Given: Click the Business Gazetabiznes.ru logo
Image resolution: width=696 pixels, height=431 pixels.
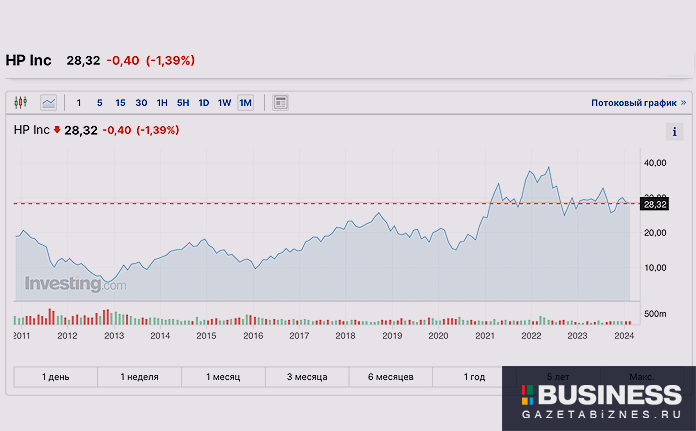Looking at the screenshot, I should [x=598, y=398].
